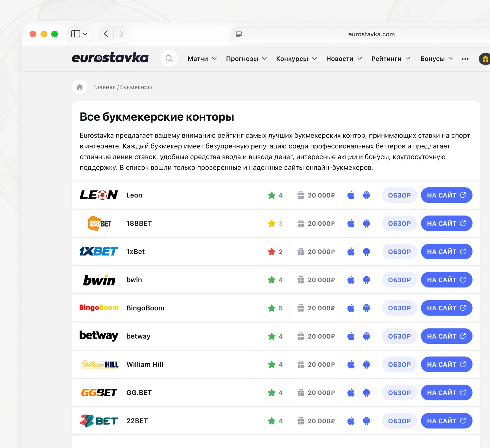Image resolution: width=490 pixels, height=448 pixels.
Task: Select the GG.BET bookmaker name
Action: 139,393
